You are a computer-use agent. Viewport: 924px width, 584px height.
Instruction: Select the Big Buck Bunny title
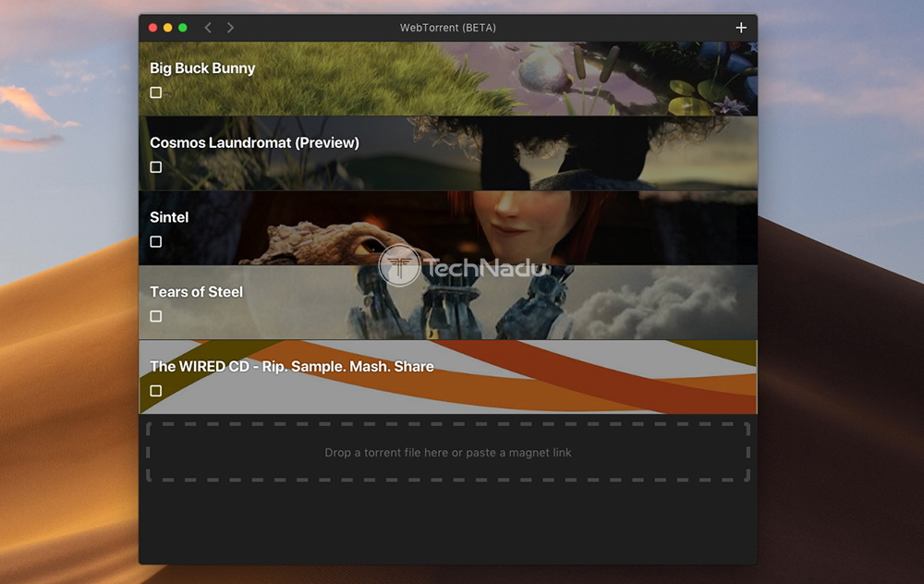[x=202, y=68]
